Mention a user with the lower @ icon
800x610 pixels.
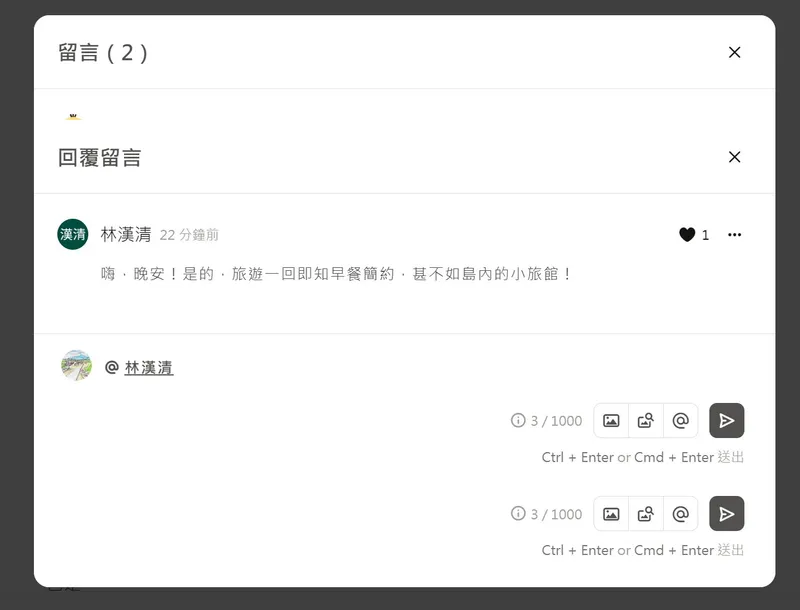(x=681, y=514)
